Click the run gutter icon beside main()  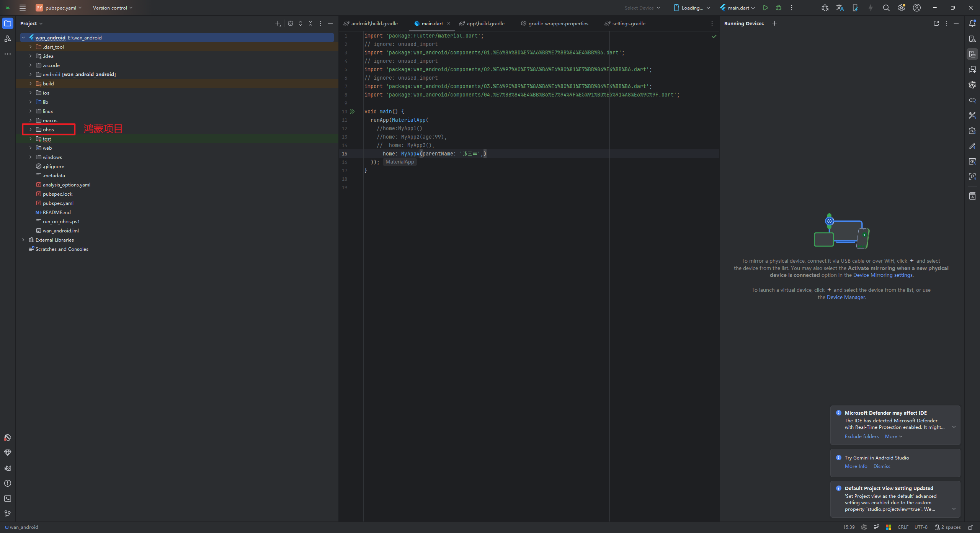pyautogui.click(x=352, y=111)
